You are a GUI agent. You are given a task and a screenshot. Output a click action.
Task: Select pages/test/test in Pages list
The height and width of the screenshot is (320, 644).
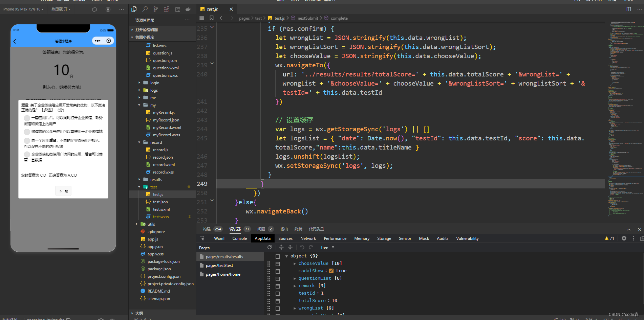[219, 266]
